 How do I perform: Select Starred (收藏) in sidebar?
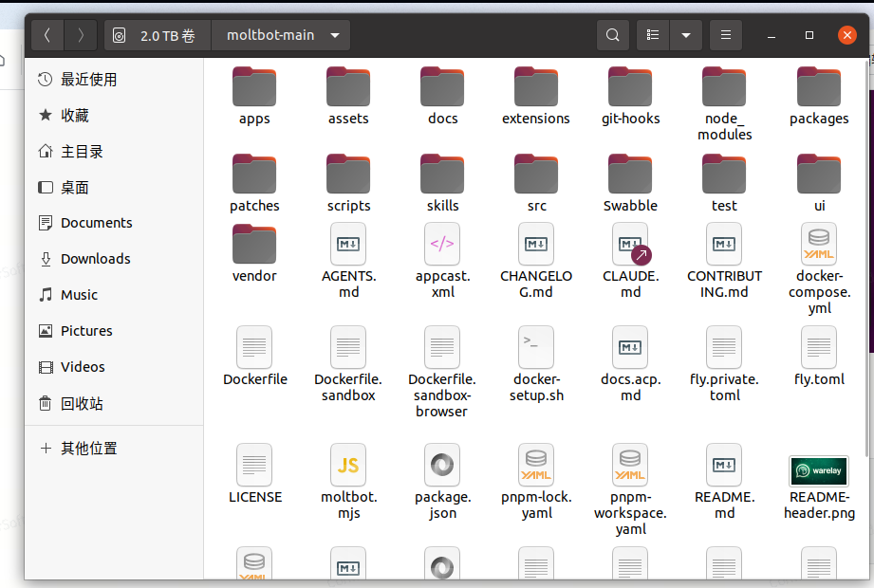click(75, 116)
